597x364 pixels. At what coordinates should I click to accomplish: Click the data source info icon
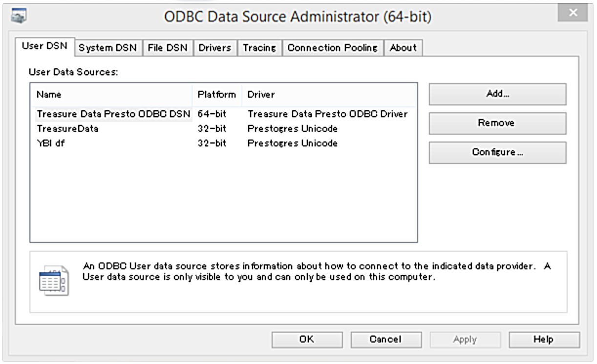(x=54, y=281)
